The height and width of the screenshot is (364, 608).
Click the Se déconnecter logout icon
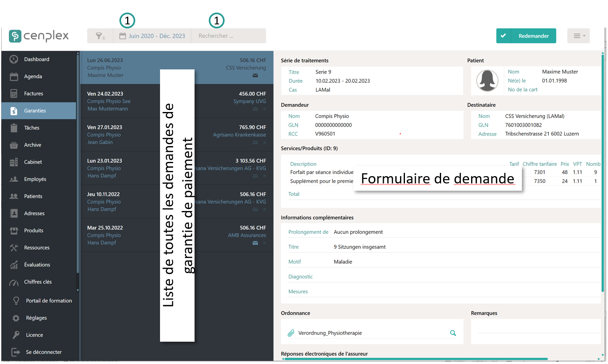coord(15,352)
